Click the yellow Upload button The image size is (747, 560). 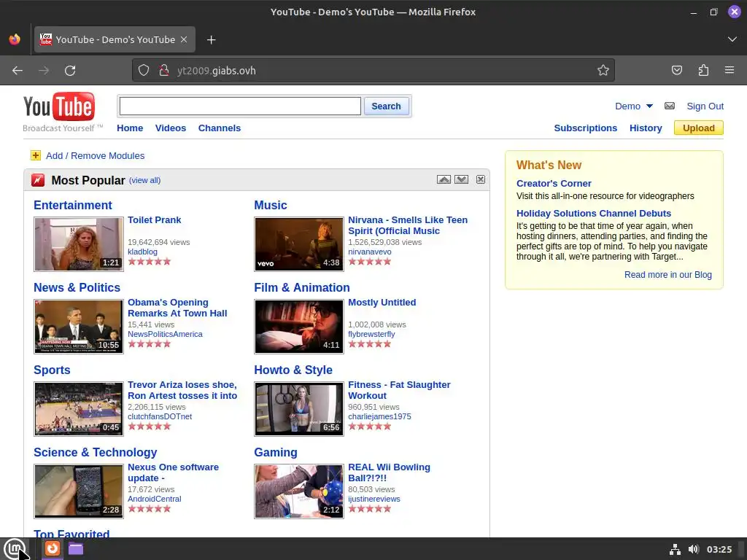pos(698,128)
